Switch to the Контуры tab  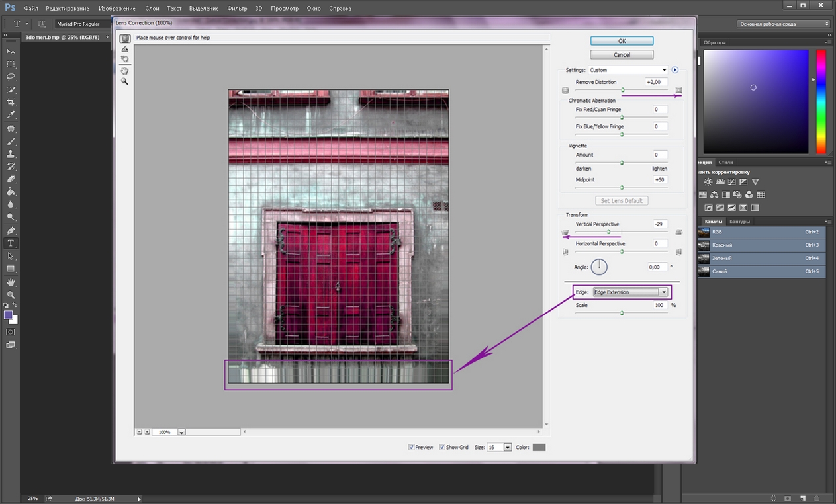(x=739, y=222)
